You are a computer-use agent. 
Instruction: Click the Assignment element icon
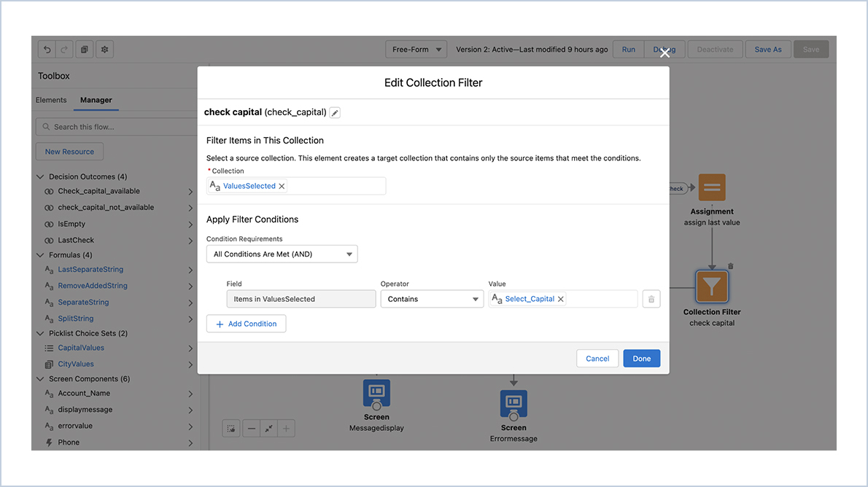click(712, 187)
